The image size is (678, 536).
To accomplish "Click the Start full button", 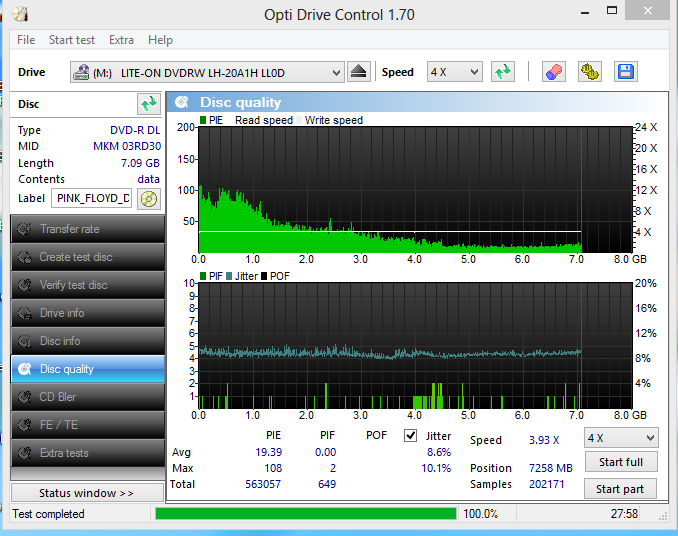I will coord(621,462).
